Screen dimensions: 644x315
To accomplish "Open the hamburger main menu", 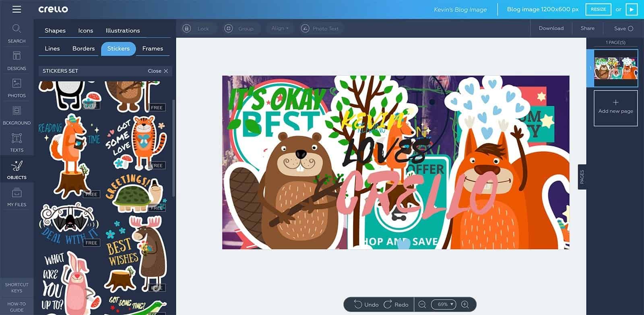I will pos(17,9).
